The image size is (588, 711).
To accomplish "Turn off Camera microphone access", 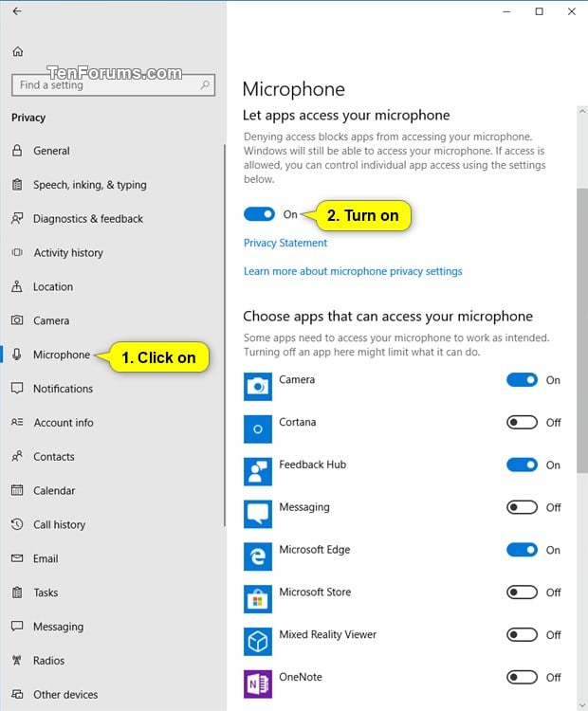I will (523, 380).
